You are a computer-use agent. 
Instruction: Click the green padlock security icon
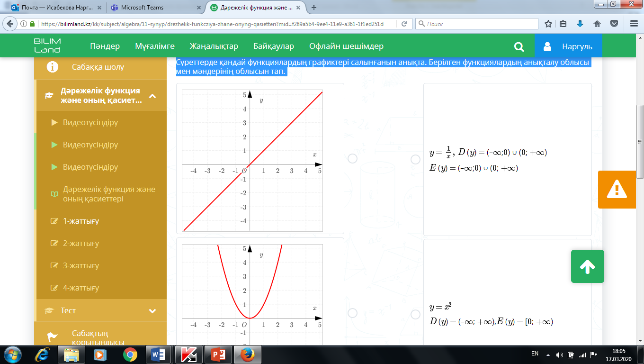[x=32, y=24]
